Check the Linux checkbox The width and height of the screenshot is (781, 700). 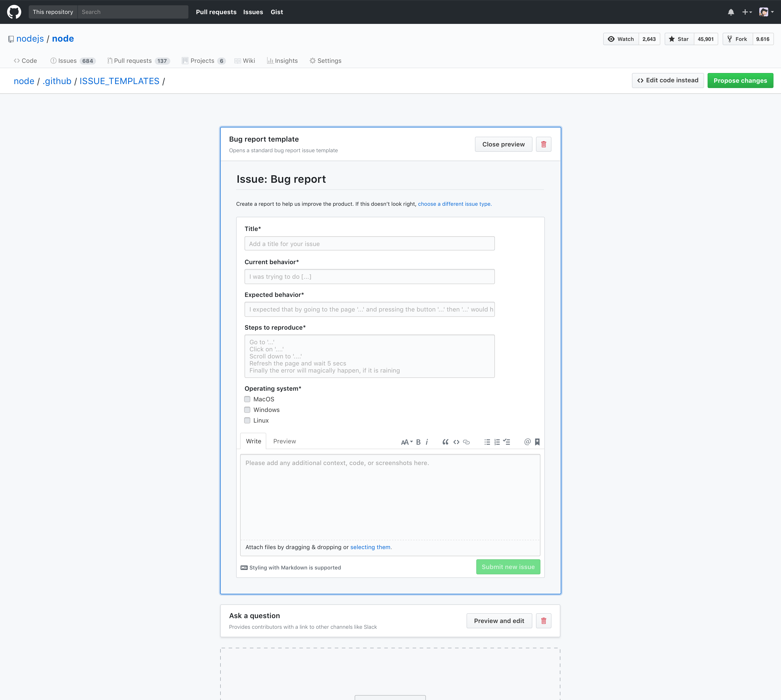click(247, 420)
